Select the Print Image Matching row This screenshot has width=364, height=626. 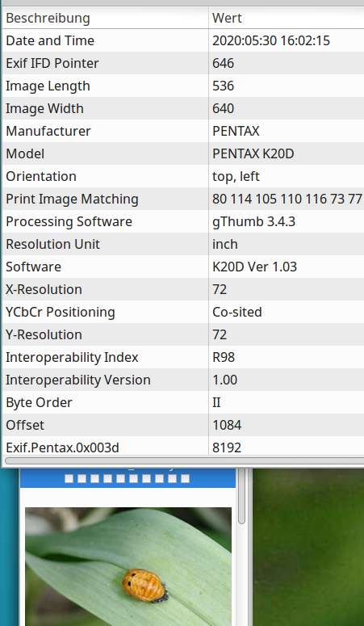(x=183, y=199)
